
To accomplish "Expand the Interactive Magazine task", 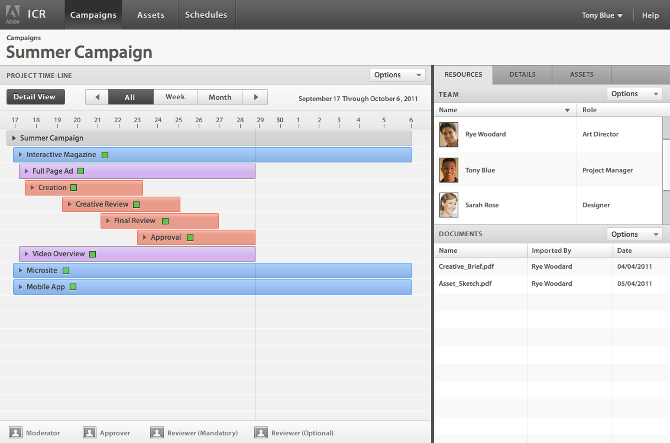I will click(20, 155).
